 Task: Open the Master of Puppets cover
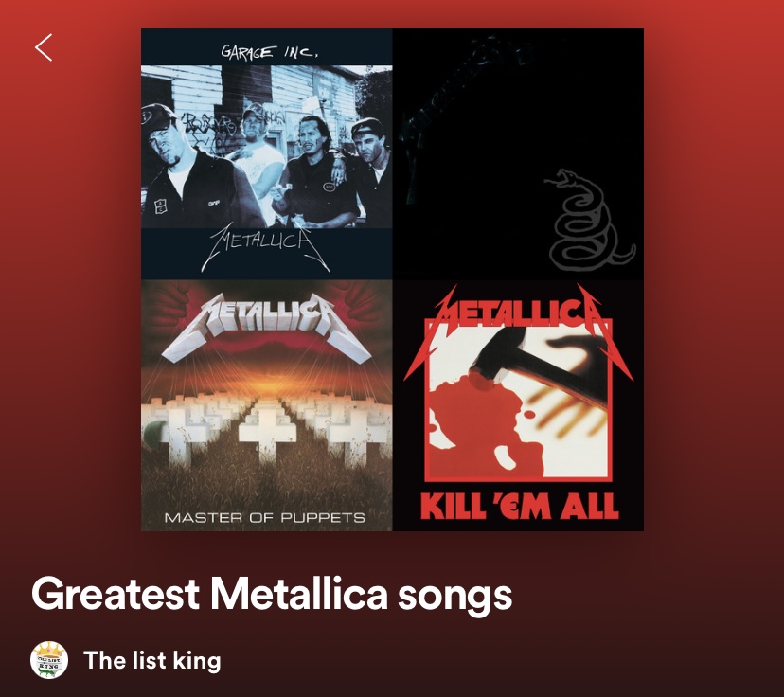(266, 405)
